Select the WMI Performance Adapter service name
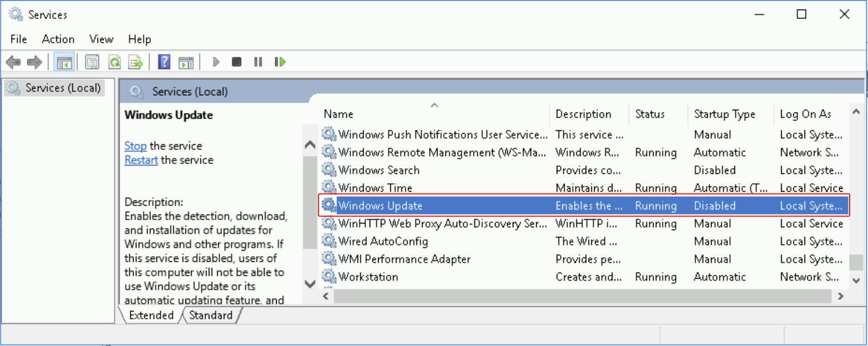Image resolution: width=868 pixels, height=346 pixels. (x=405, y=259)
